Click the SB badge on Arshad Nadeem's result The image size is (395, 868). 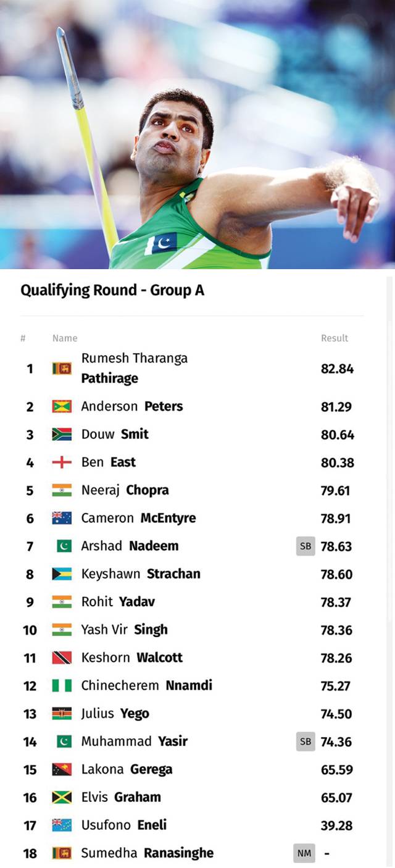[x=306, y=546]
